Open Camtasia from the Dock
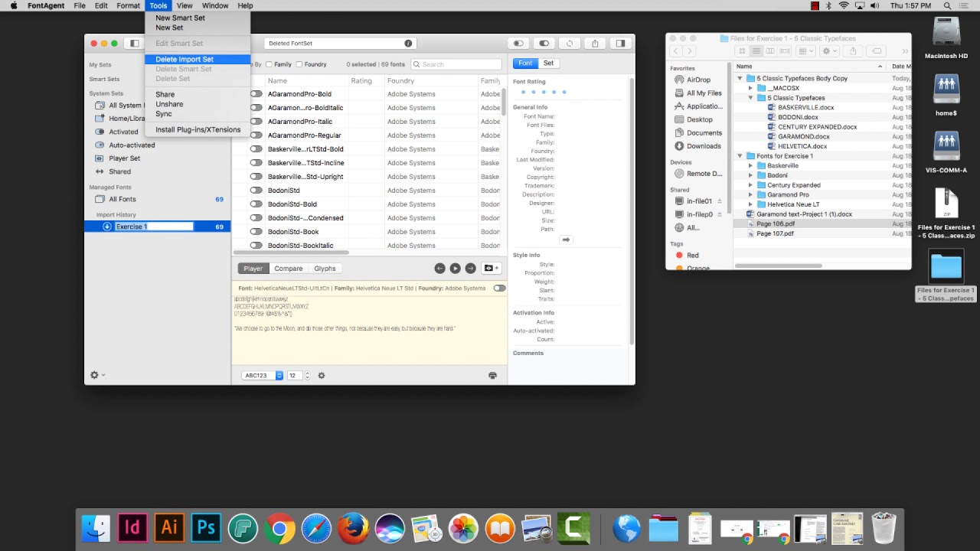The width and height of the screenshot is (980, 551). pyautogui.click(x=573, y=528)
